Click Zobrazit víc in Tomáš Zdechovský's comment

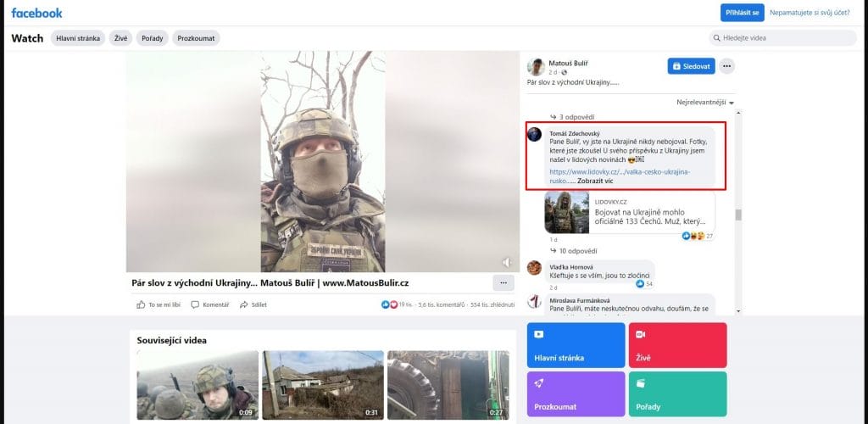coord(595,181)
